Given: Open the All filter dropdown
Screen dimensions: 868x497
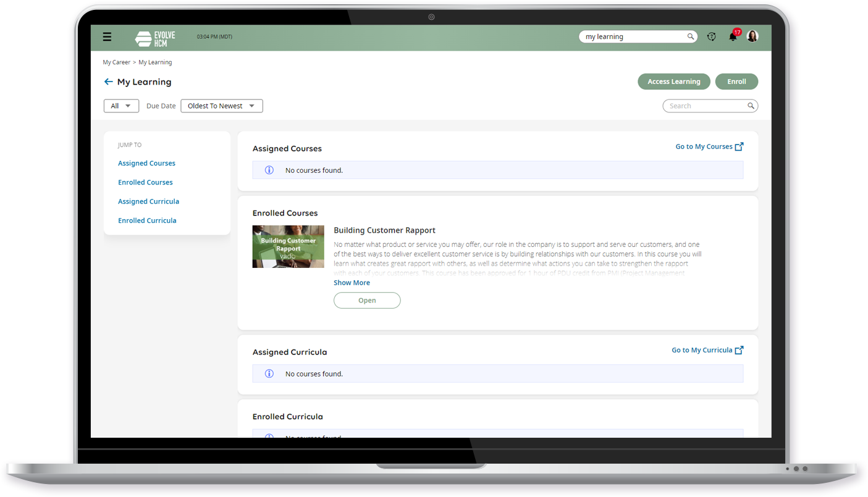Looking at the screenshot, I should [x=121, y=106].
